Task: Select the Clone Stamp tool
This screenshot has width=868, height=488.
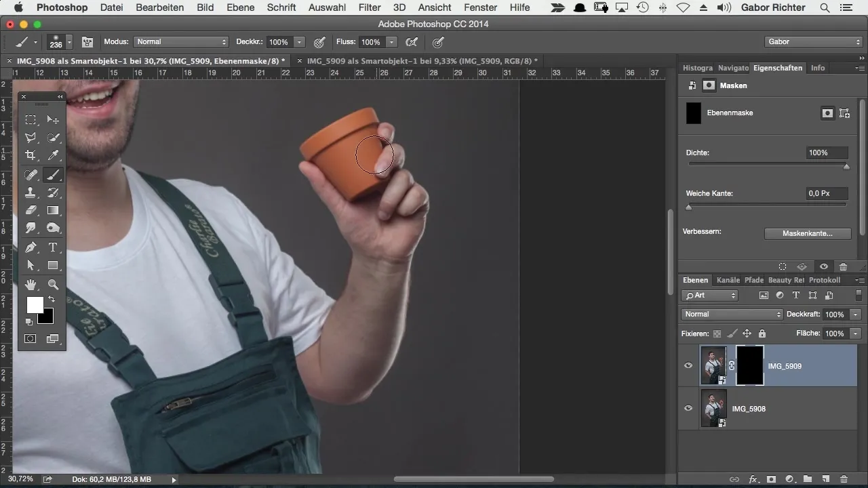Action: pos(31,192)
